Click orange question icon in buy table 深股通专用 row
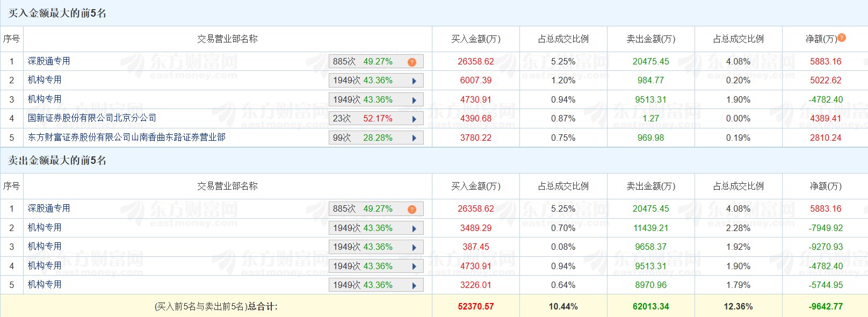Viewport: 868px width, 317px height. (412, 62)
